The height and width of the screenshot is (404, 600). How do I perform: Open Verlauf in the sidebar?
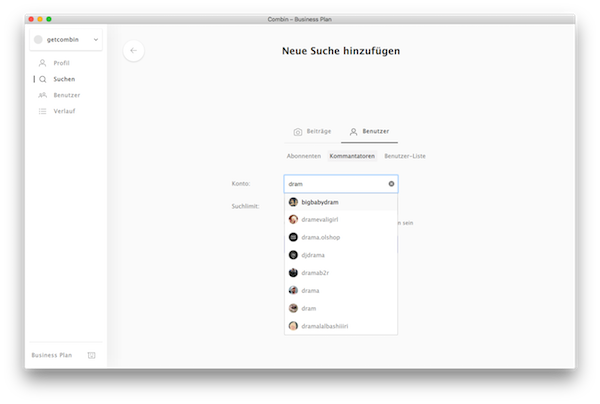64,111
